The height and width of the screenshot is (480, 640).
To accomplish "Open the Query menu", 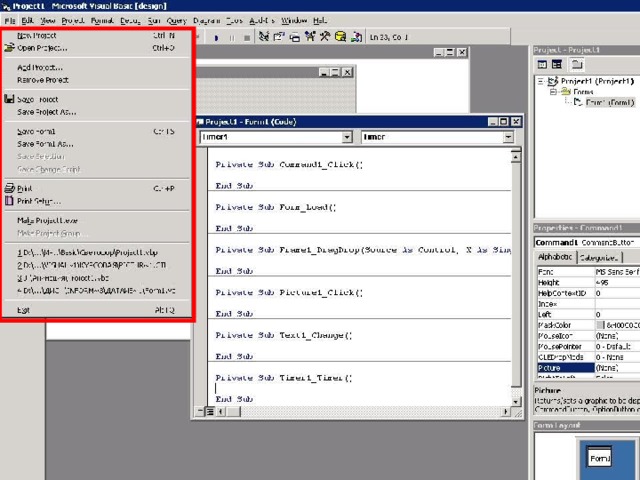I will 176,20.
